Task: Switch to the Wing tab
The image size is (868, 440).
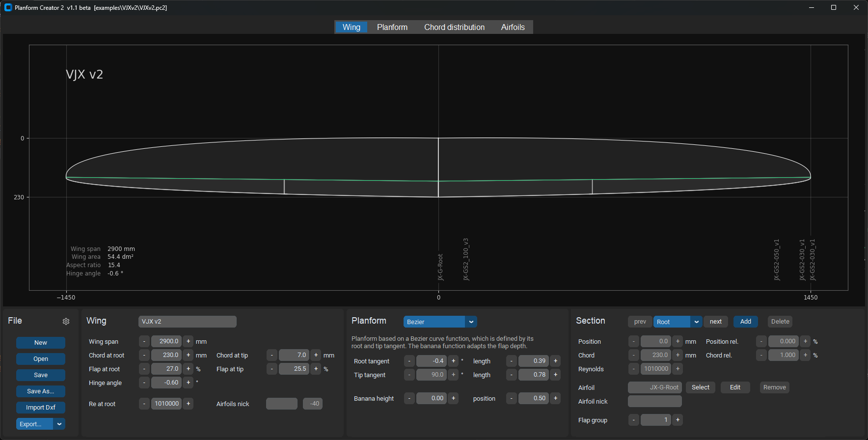Action: (x=352, y=27)
